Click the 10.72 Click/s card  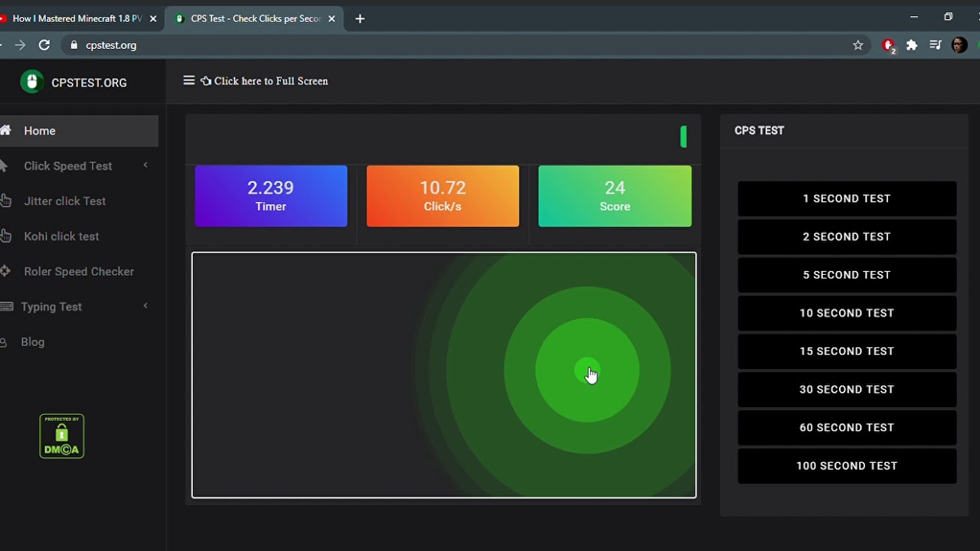pyautogui.click(x=443, y=196)
